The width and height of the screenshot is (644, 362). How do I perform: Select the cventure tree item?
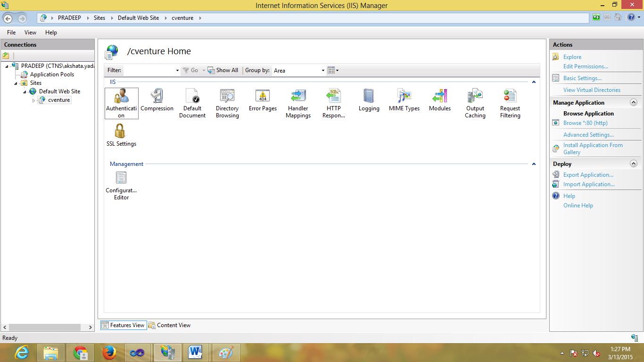click(59, 100)
